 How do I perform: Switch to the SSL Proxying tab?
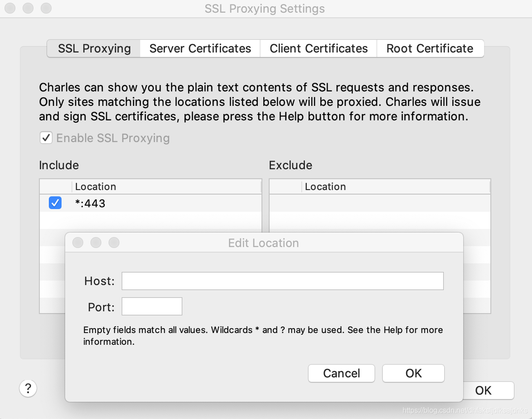coord(94,48)
